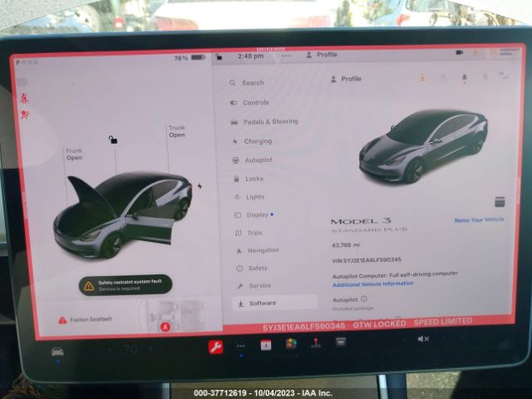Tap the download arrow icon beside Profile

pyautogui.click(x=422, y=78)
